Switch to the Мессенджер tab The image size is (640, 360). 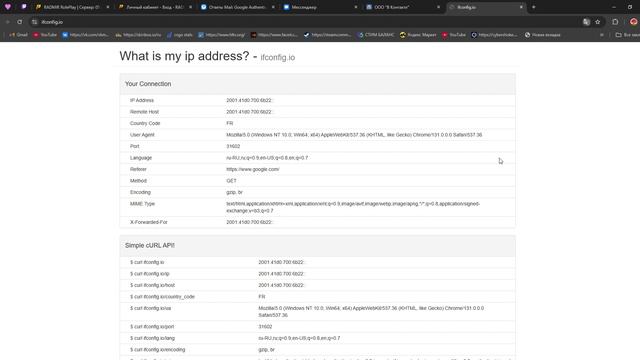[320, 7]
